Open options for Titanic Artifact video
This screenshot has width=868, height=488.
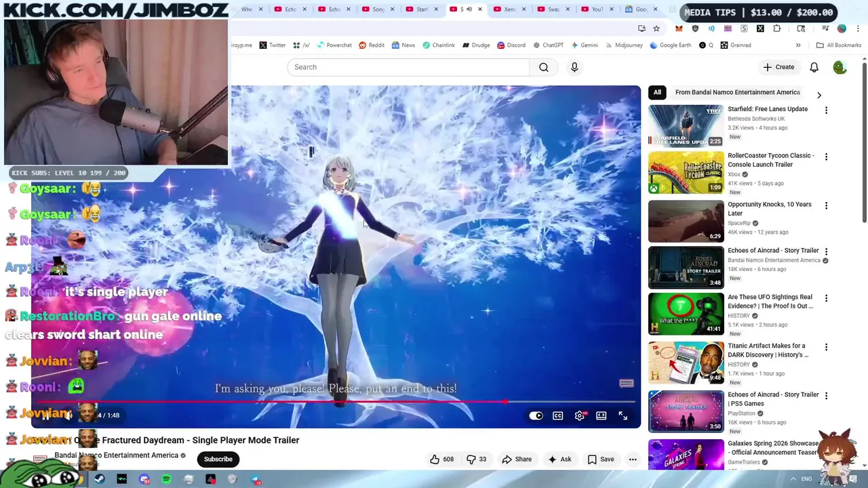click(826, 347)
